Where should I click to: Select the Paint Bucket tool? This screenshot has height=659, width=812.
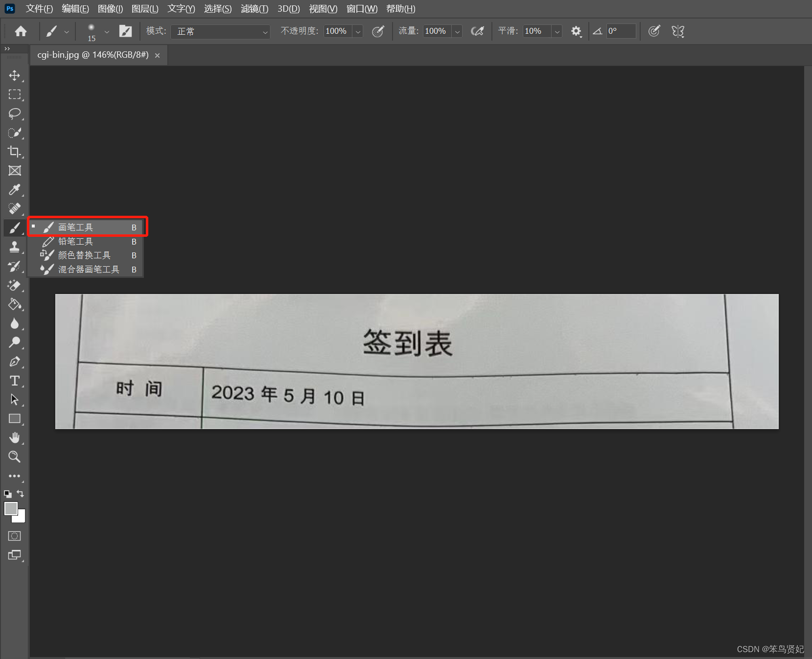pos(15,304)
